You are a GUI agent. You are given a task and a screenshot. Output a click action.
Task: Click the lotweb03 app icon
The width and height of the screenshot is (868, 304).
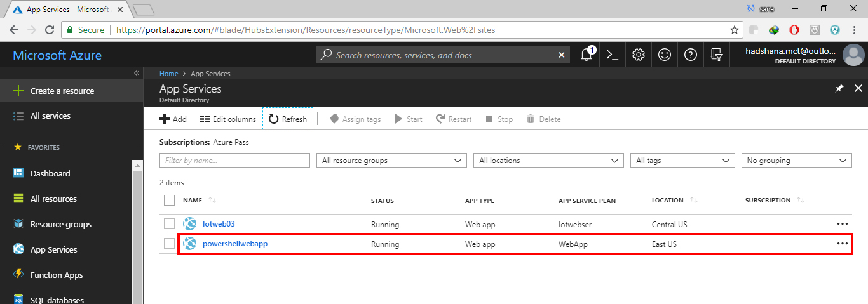189,224
